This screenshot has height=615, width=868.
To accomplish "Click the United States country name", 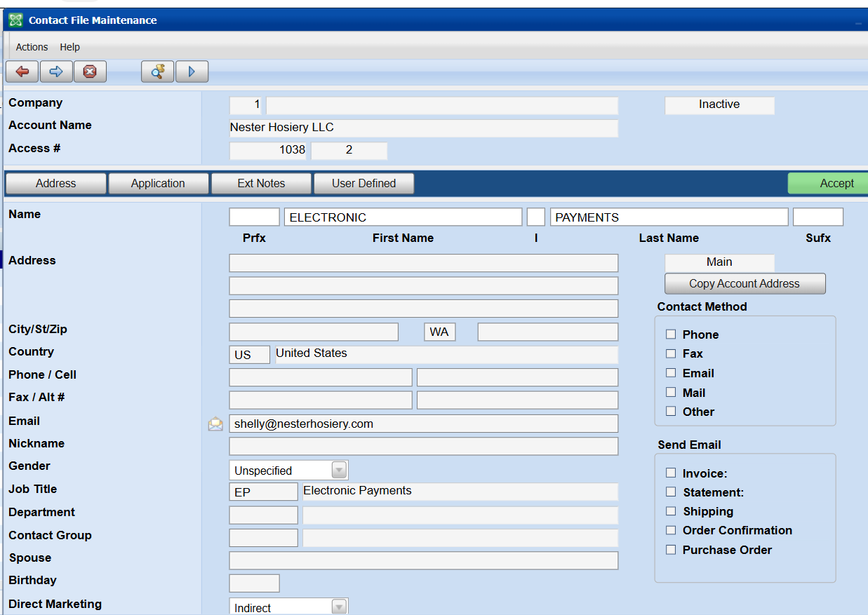I will click(x=446, y=354).
